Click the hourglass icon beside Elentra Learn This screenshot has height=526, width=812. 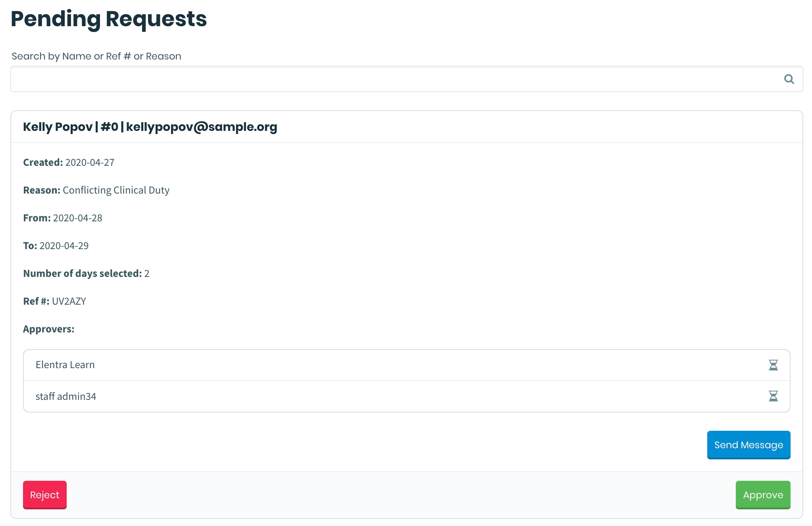pyautogui.click(x=773, y=365)
